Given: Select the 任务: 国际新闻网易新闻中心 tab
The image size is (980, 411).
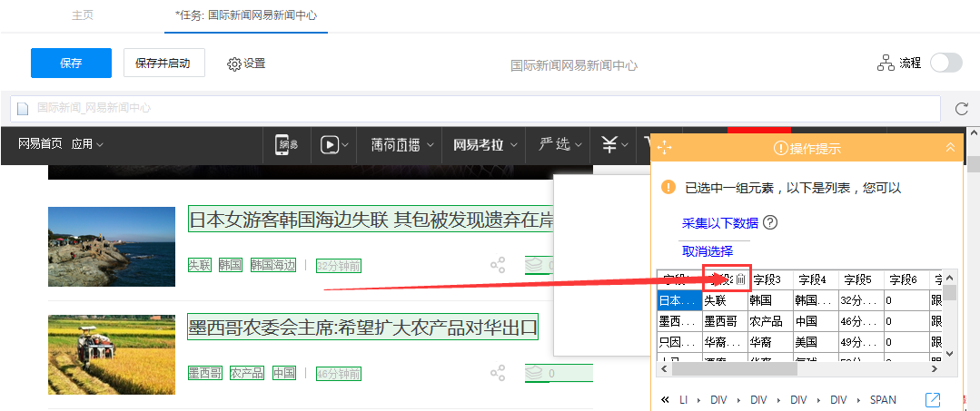Looking at the screenshot, I should [246, 15].
